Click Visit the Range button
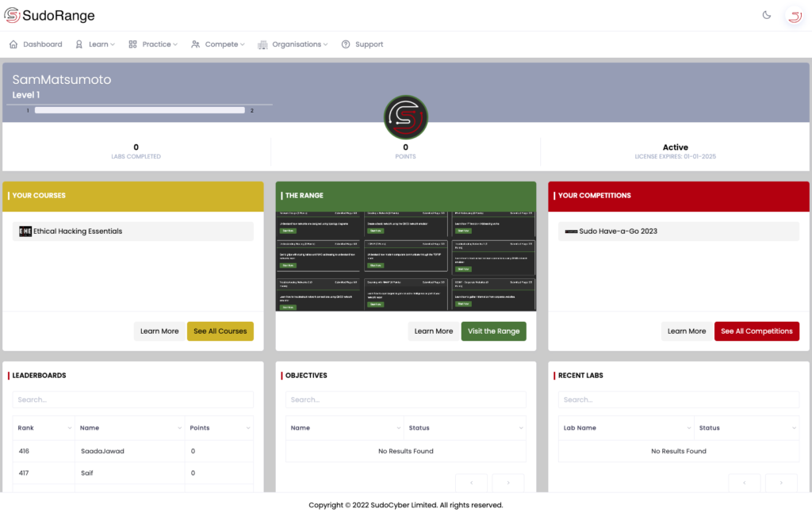 pos(493,331)
